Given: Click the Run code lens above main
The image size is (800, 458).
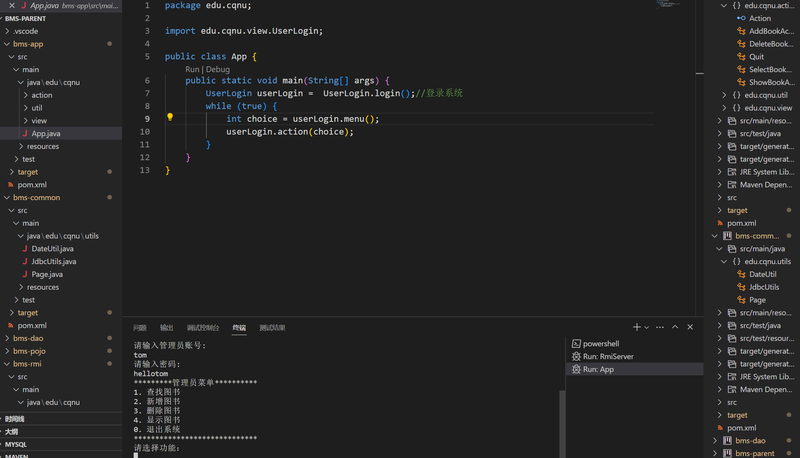Looking at the screenshot, I should point(192,69).
